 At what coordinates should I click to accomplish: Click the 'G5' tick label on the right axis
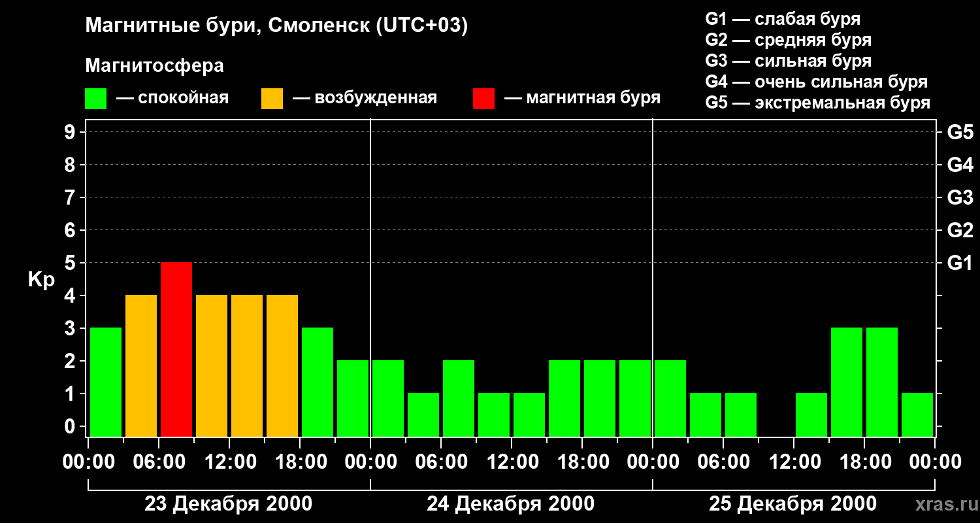click(960, 132)
